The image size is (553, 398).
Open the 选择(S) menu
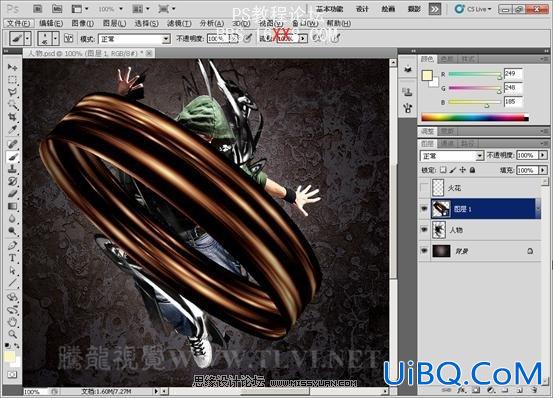click(146, 23)
